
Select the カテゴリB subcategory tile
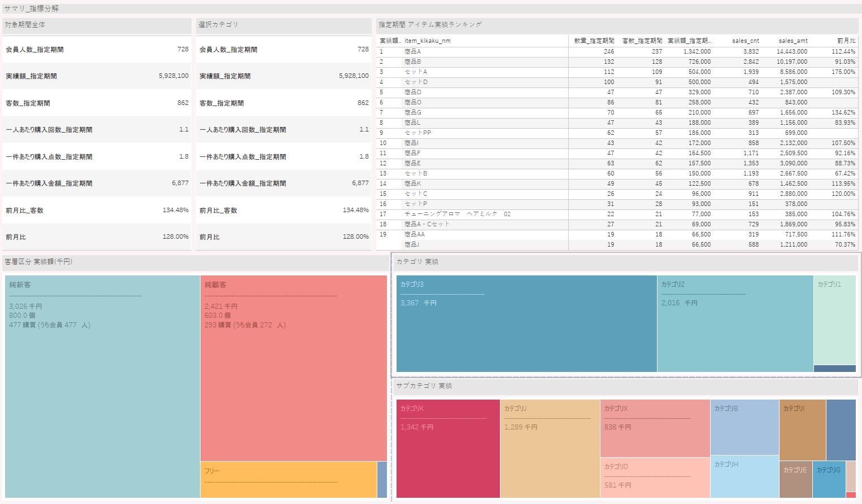point(745,427)
